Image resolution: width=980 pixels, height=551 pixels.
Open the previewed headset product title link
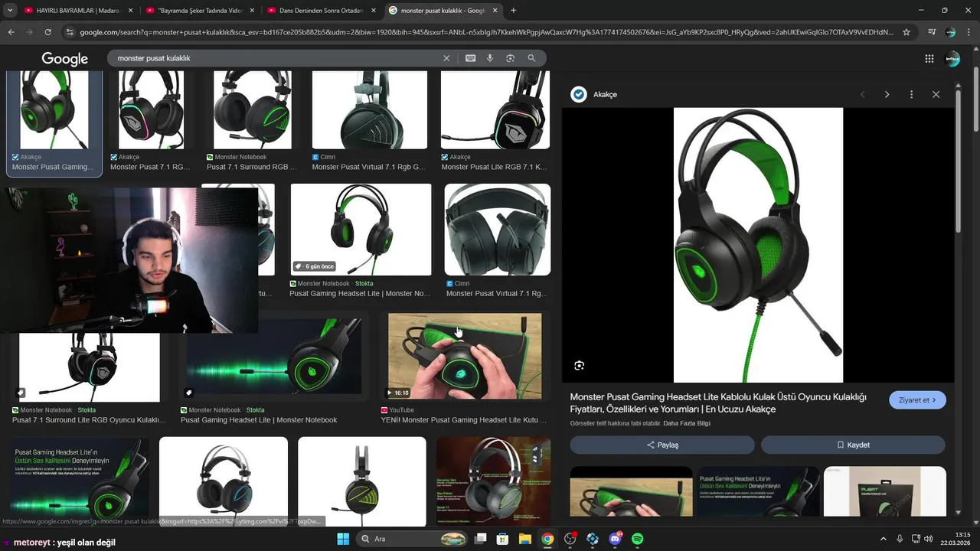718,403
